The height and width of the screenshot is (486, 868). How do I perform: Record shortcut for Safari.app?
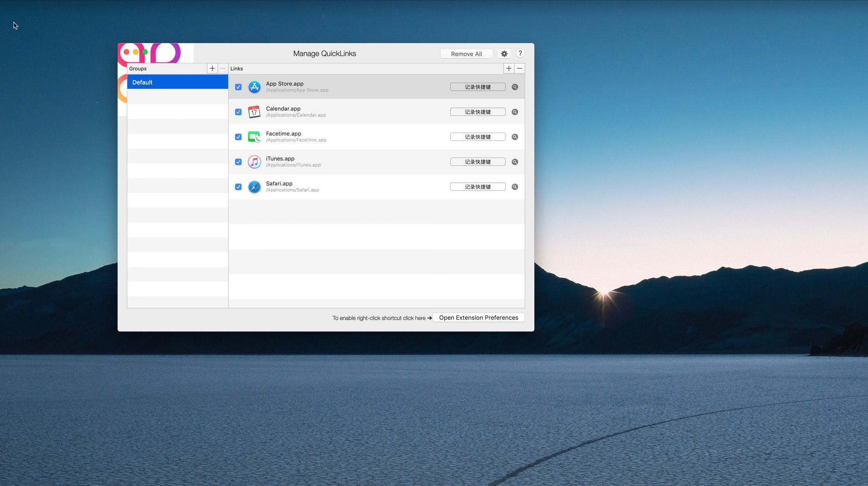(477, 187)
